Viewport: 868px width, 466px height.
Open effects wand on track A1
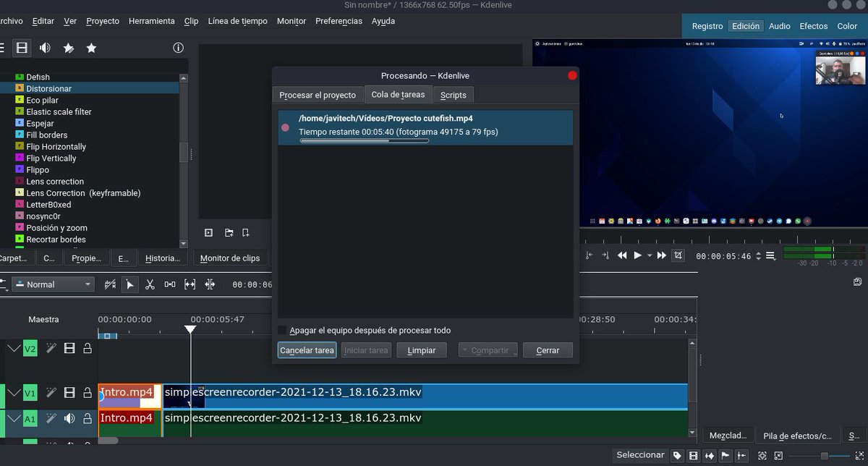click(52, 418)
